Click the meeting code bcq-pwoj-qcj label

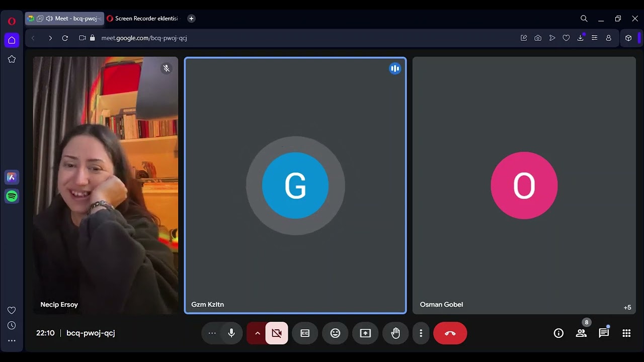(x=91, y=333)
